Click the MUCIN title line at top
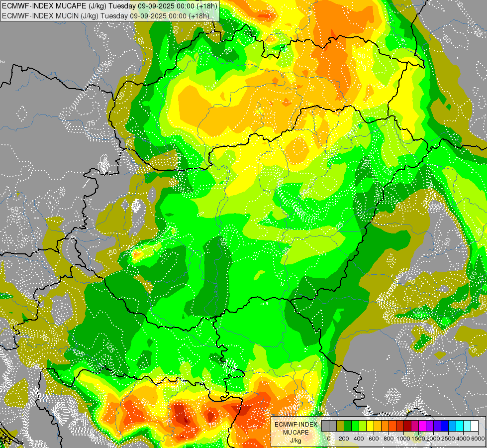The height and width of the screenshot is (448, 487). (105, 16)
